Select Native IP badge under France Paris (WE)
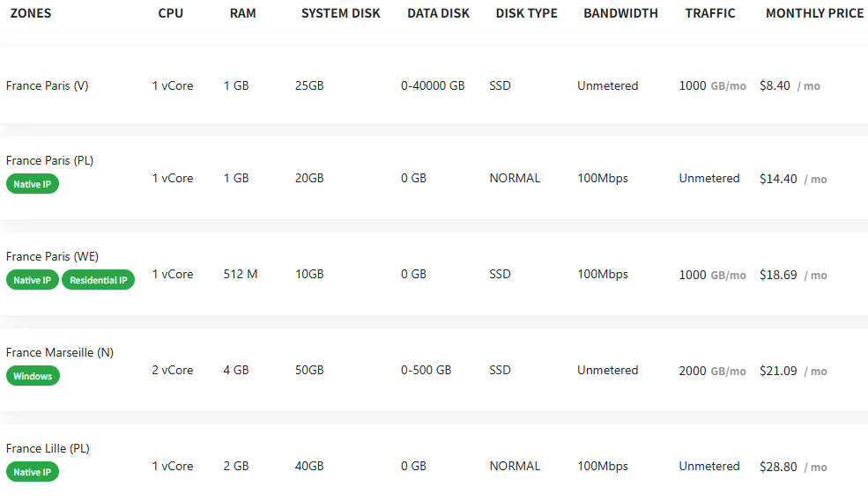The image size is (868, 501). (x=33, y=280)
